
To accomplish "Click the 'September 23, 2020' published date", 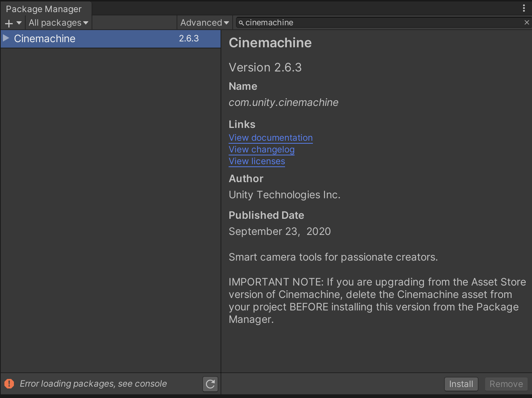I will pyautogui.click(x=280, y=232).
